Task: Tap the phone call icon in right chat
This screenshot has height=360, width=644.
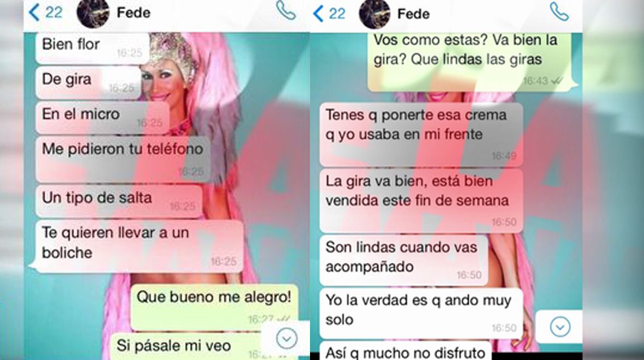Action: (559, 11)
